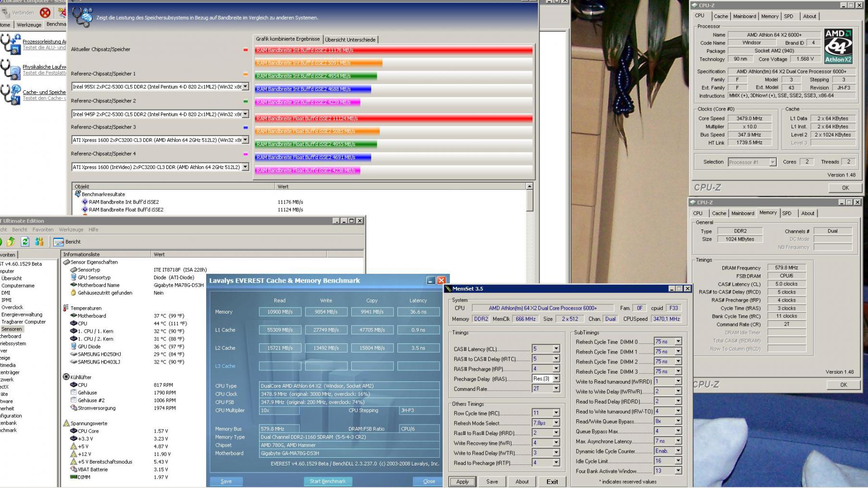Click Prozessorleistung link in Sandra

point(44,42)
